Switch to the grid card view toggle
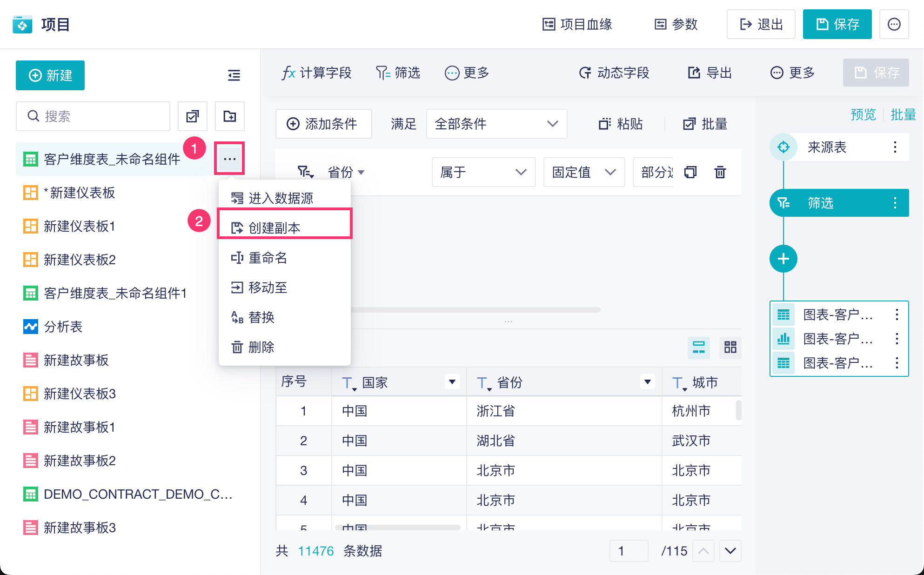Image resolution: width=924 pixels, height=575 pixels. [730, 347]
